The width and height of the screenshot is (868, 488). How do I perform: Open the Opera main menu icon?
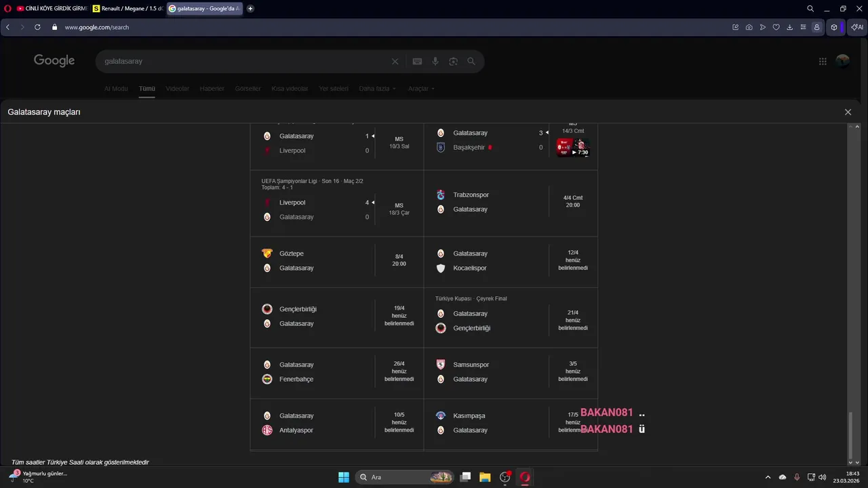point(7,9)
